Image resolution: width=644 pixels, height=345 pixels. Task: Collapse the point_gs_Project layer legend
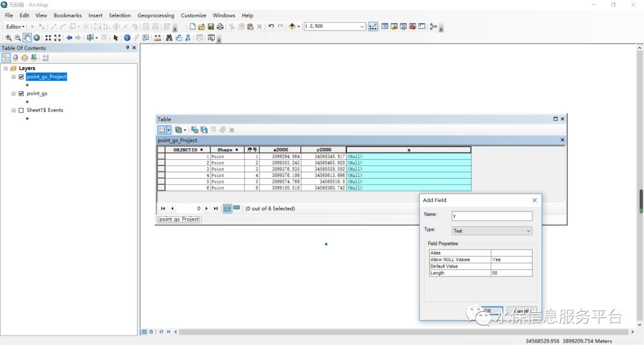point(14,77)
